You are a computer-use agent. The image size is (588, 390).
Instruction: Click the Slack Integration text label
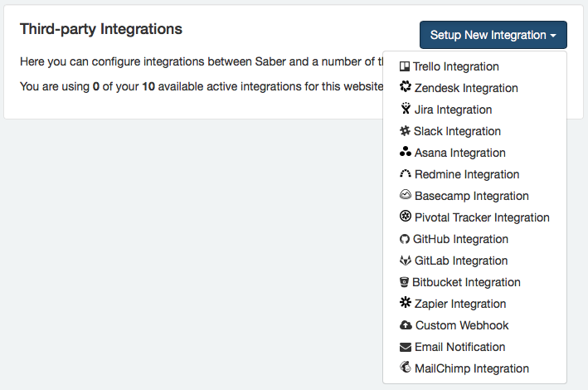(457, 131)
